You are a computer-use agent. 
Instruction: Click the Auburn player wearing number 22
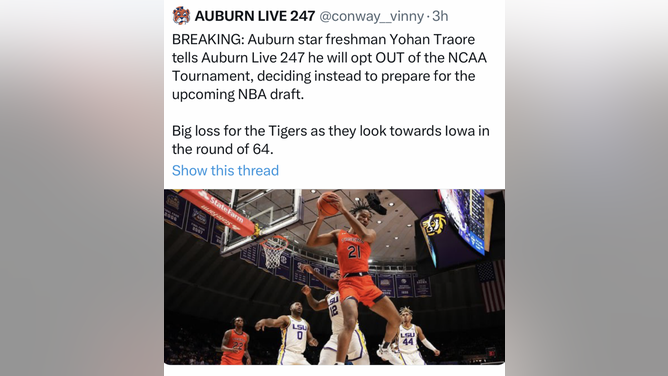pyautogui.click(x=236, y=342)
